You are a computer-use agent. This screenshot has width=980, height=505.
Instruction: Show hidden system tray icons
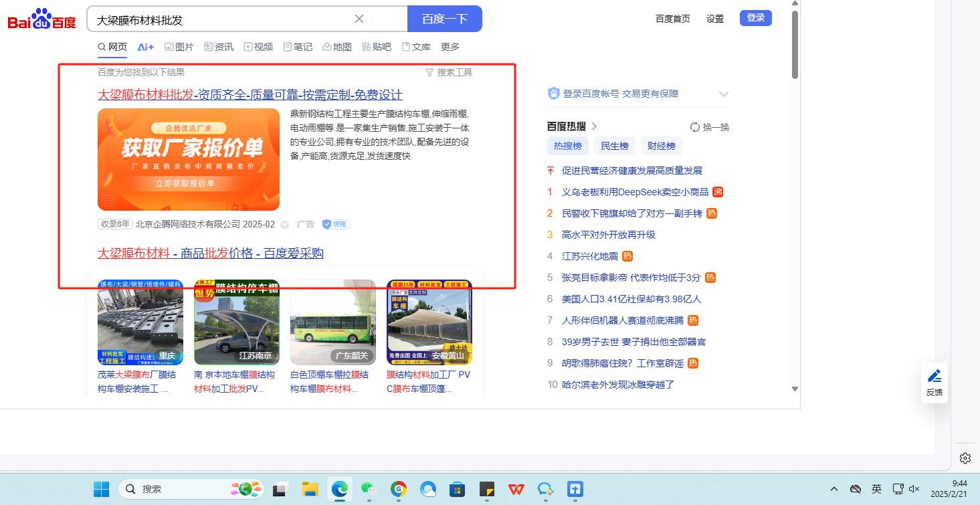click(834, 489)
